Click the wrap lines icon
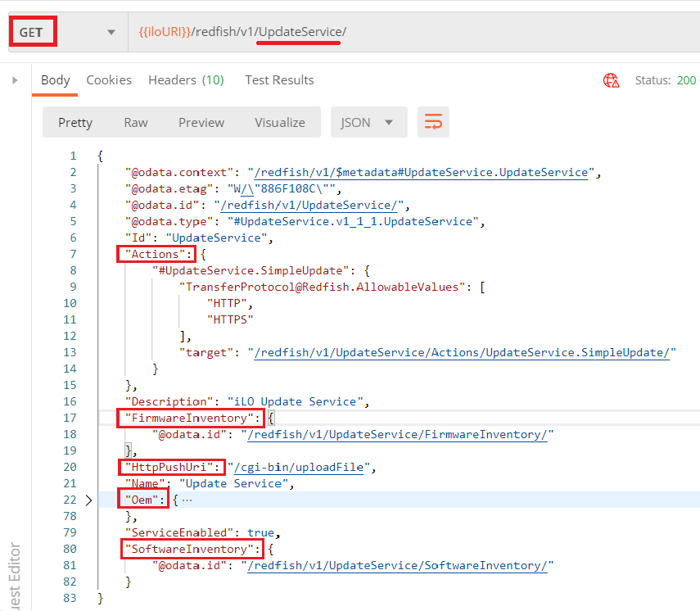 tap(433, 122)
